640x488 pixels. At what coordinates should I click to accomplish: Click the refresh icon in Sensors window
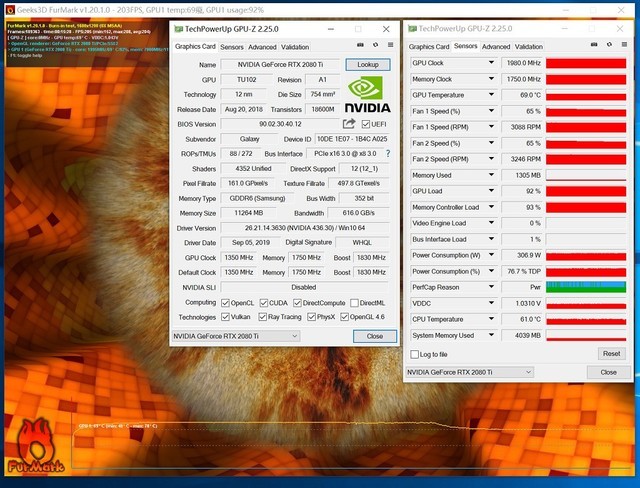609,44
